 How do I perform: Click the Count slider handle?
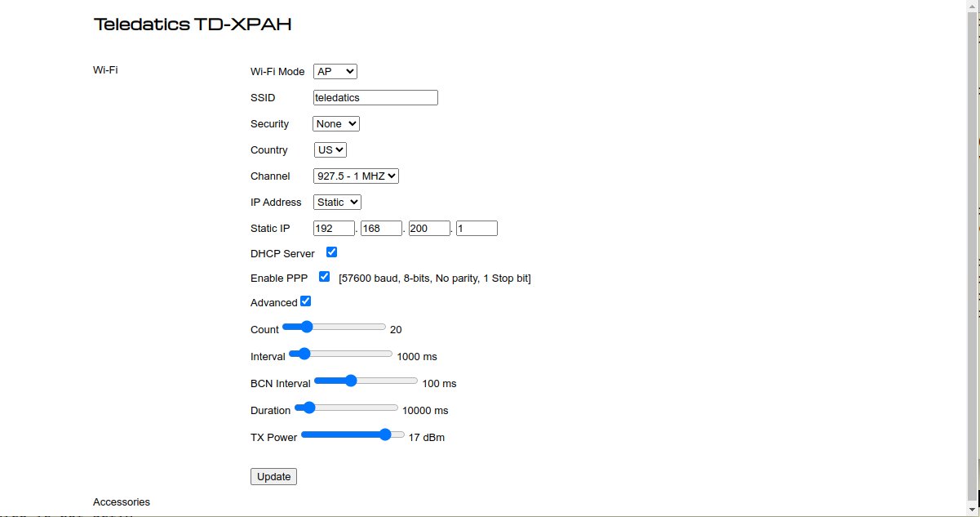coord(307,327)
